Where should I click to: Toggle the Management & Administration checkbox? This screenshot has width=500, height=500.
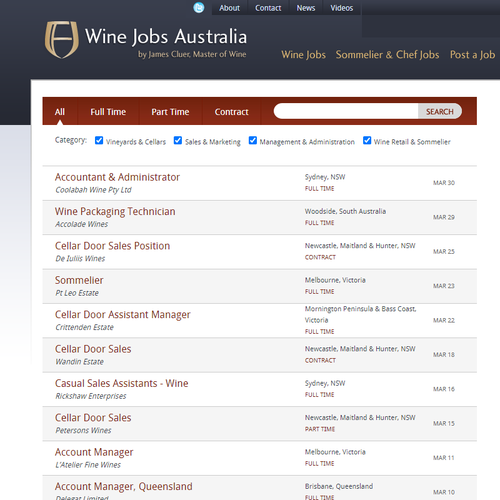(253, 140)
